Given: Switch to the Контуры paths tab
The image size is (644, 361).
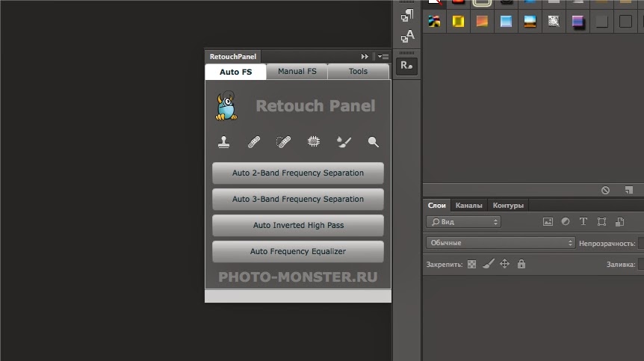Looking at the screenshot, I should click(x=508, y=206).
